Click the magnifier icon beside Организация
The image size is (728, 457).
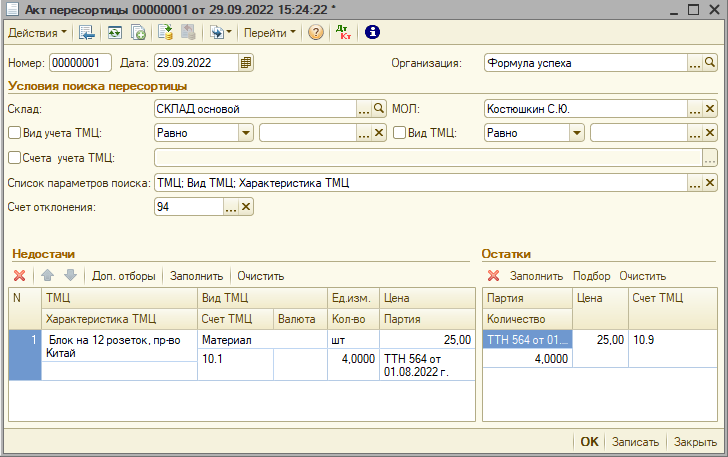711,63
